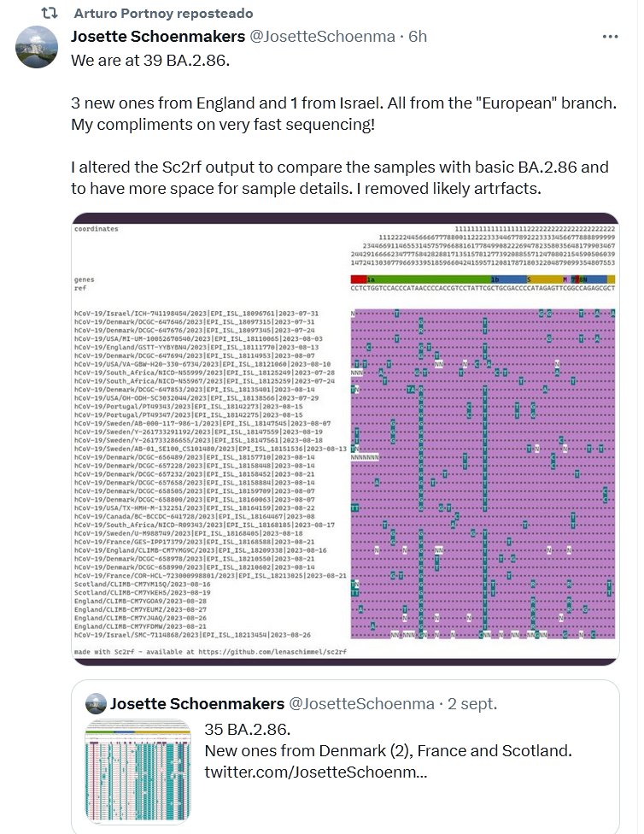Image resolution: width=644 pixels, height=834 pixels.
Task: Click @JosetteSchoenma handle in quoted tweet
Action: [362, 704]
